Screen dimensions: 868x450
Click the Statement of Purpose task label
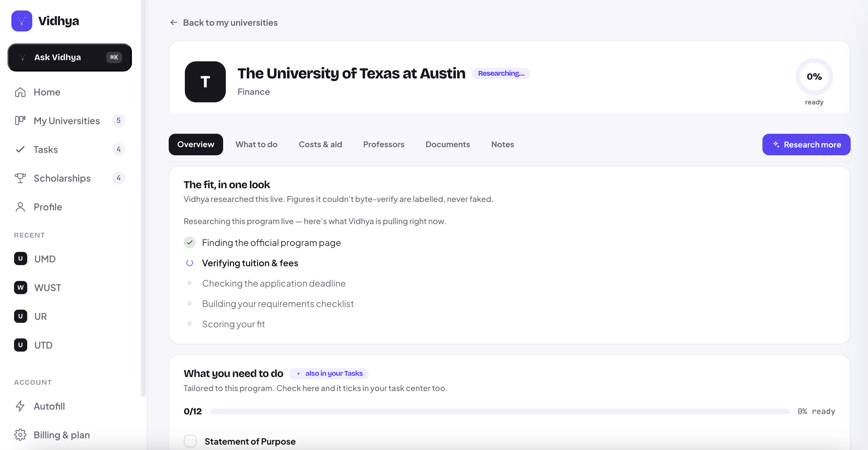coord(250,441)
